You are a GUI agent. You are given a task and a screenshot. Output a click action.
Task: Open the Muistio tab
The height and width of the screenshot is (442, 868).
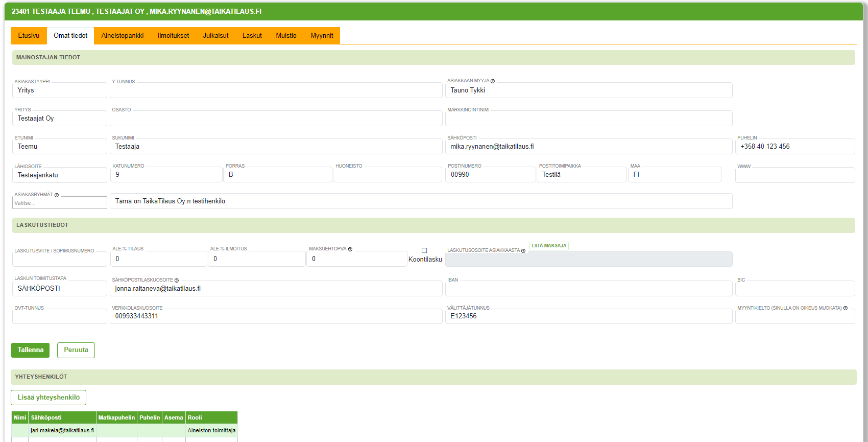286,36
